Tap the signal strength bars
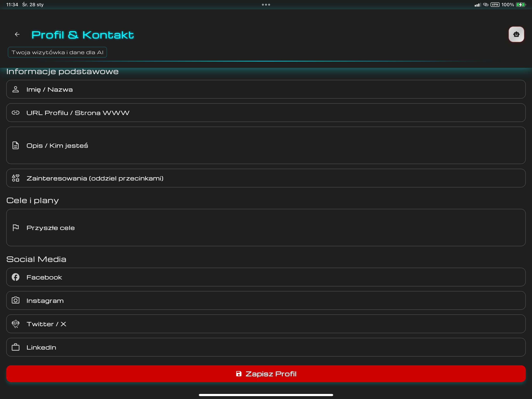 point(478,5)
